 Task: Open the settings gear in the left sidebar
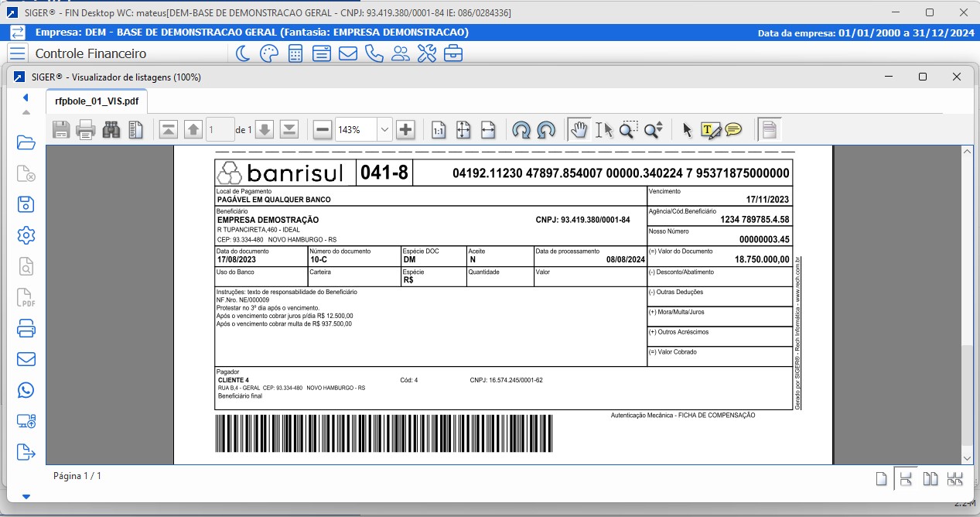point(26,235)
